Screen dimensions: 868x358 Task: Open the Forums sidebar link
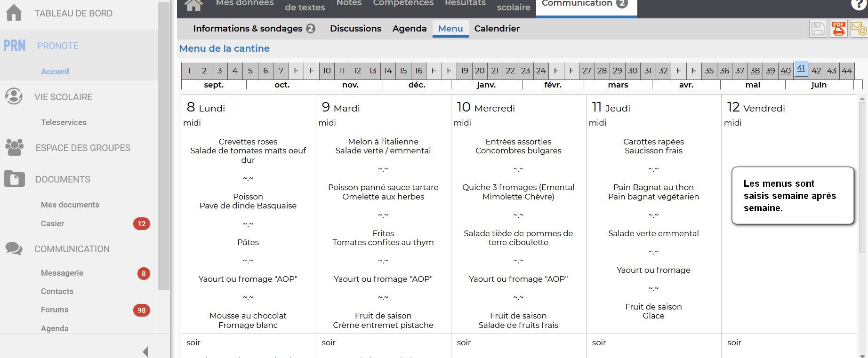coord(55,310)
